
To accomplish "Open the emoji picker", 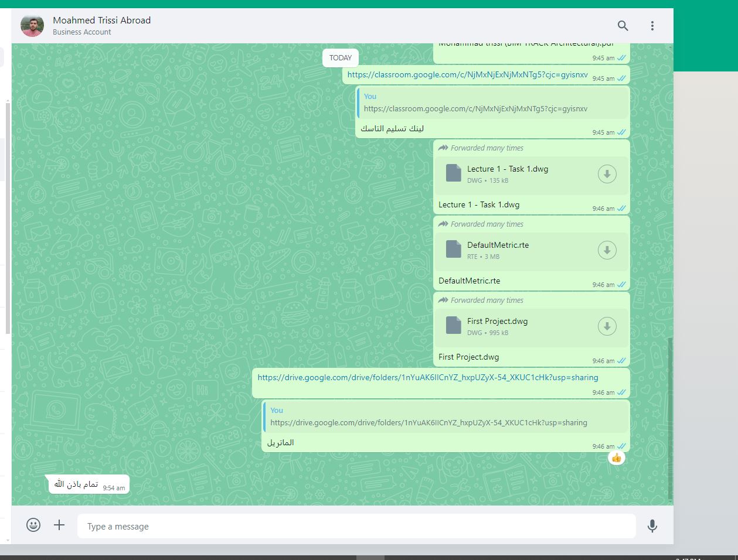I will point(33,525).
